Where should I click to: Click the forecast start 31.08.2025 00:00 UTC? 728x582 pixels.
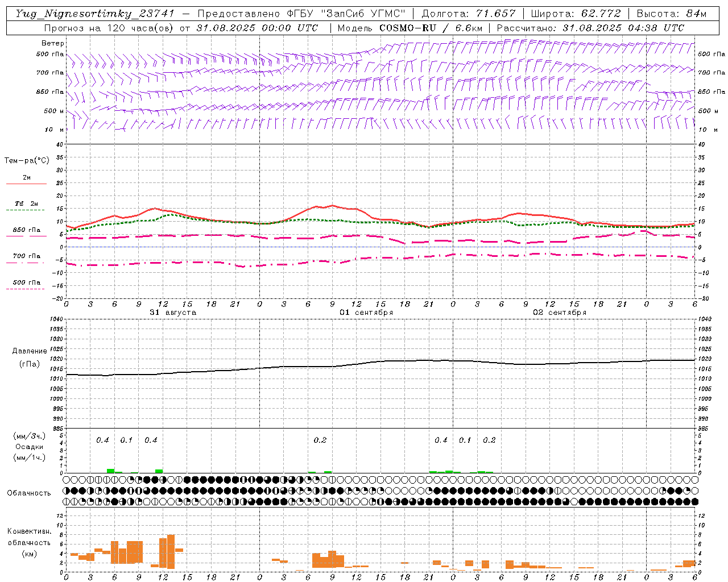[257, 28]
